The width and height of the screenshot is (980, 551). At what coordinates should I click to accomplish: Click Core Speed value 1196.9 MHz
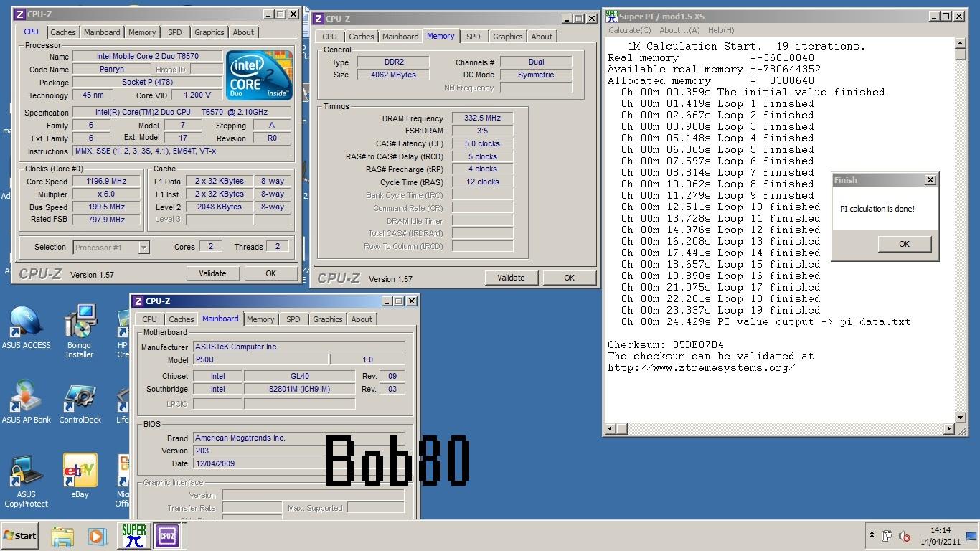[x=107, y=182]
